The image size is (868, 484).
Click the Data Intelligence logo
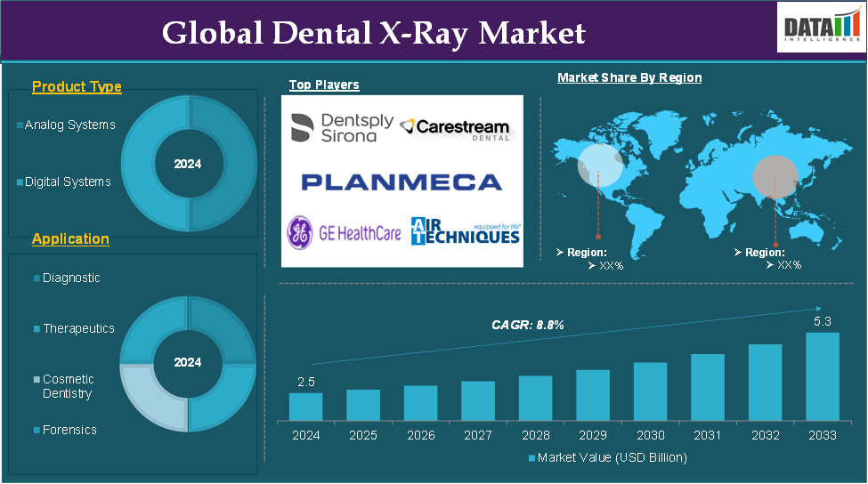click(x=822, y=27)
